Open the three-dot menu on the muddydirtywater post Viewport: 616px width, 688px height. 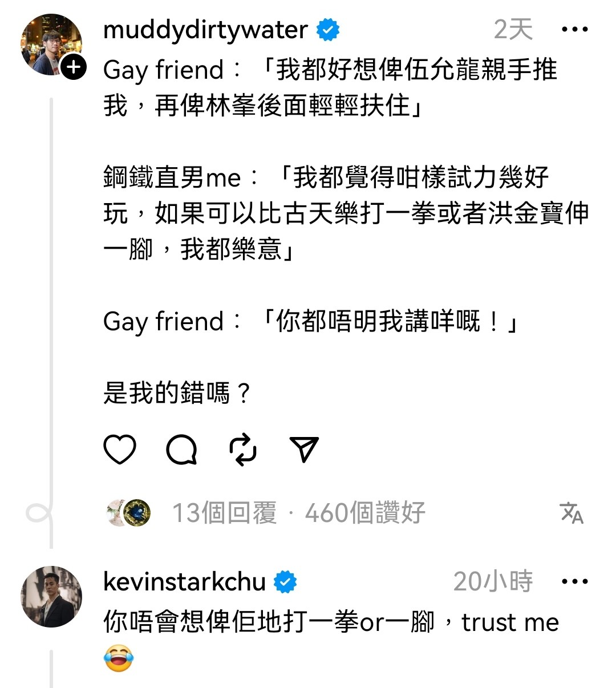pos(574,30)
